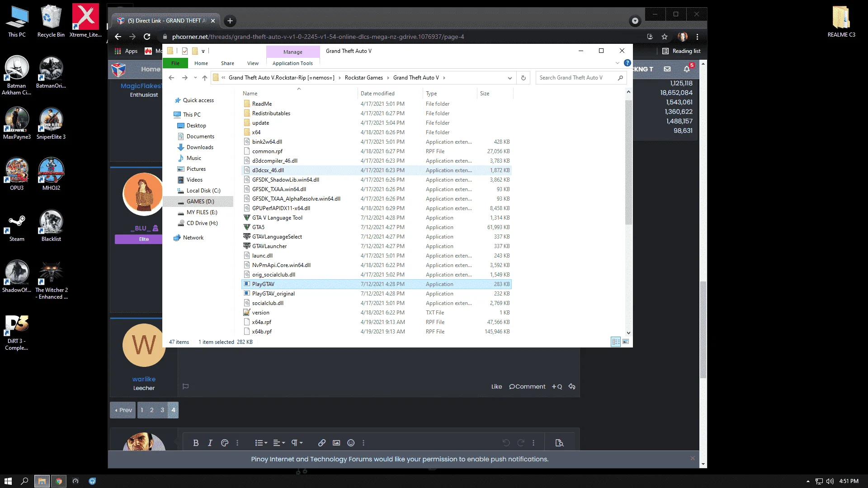Select Downloads in navigation pane
The height and width of the screenshot is (488, 868).
[200, 147]
